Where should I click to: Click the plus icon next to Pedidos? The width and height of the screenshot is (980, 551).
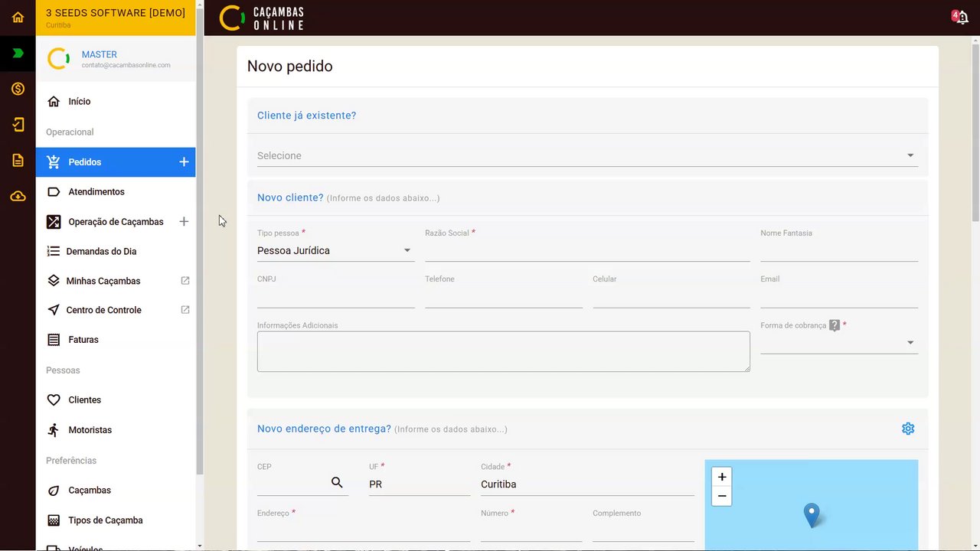pos(184,161)
